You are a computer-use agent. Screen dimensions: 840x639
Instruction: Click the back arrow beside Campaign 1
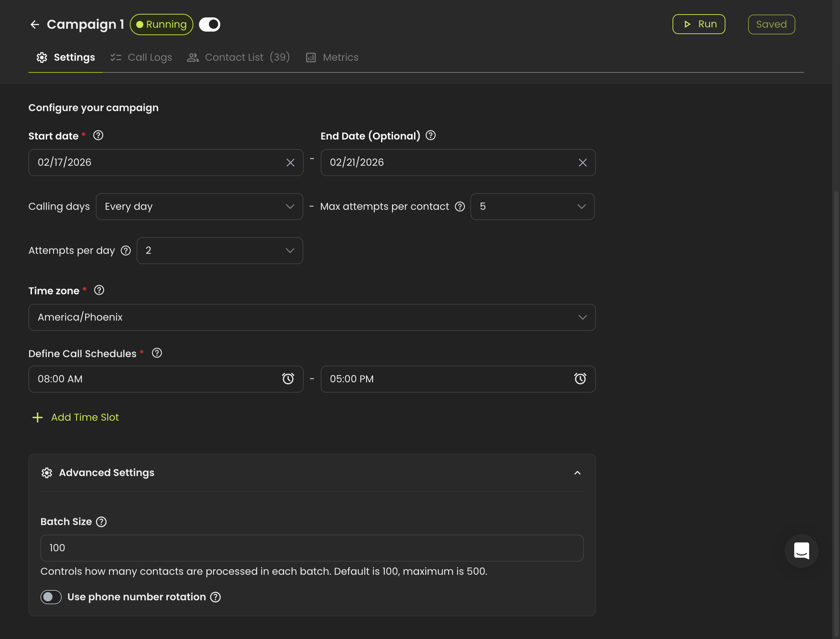(x=35, y=25)
